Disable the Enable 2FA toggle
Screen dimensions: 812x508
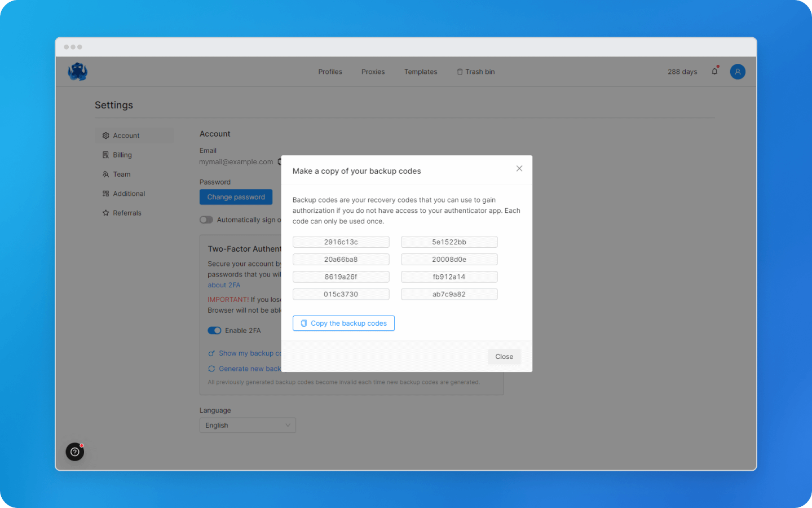(x=214, y=330)
